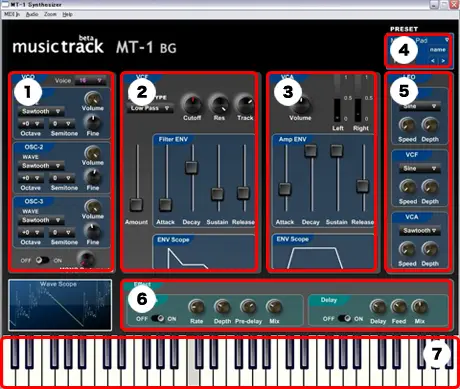Image resolution: width=460 pixels, height=389 pixels.
Task: Open the Help menu
Action: pos(67,14)
